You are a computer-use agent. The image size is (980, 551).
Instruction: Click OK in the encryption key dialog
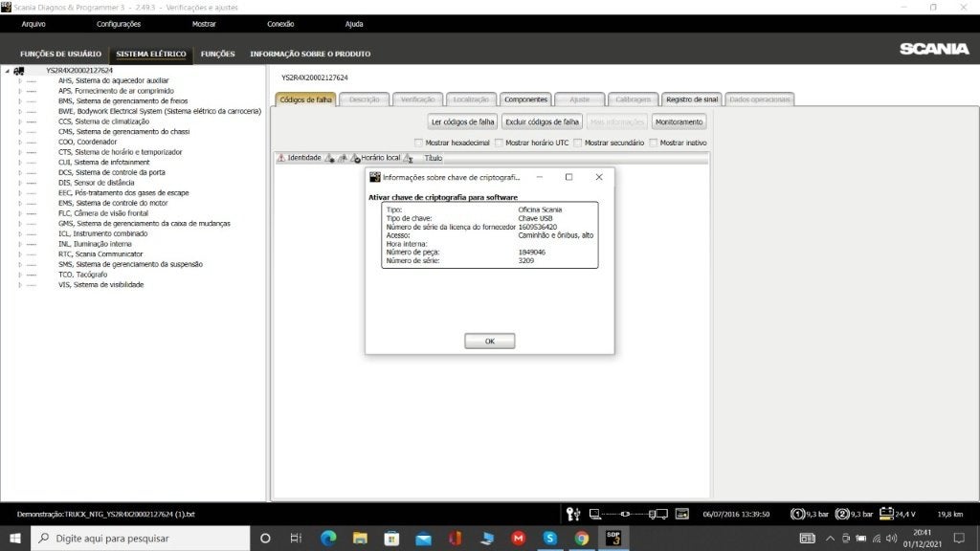(x=489, y=342)
